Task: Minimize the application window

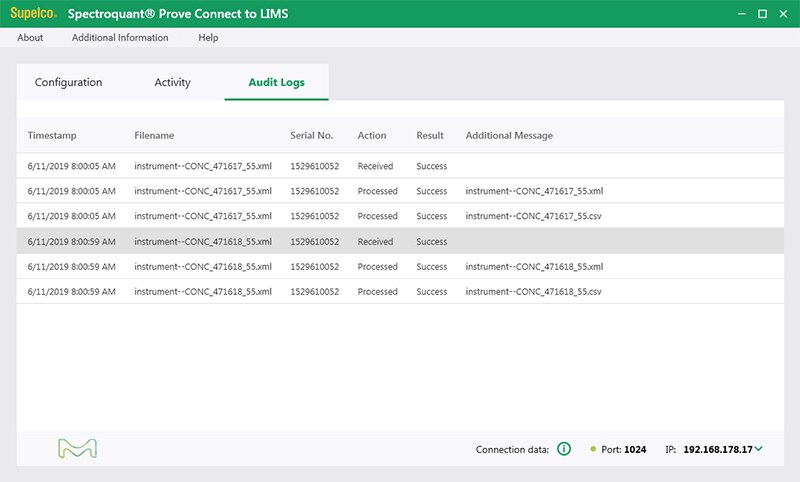Action: (x=741, y=14)
